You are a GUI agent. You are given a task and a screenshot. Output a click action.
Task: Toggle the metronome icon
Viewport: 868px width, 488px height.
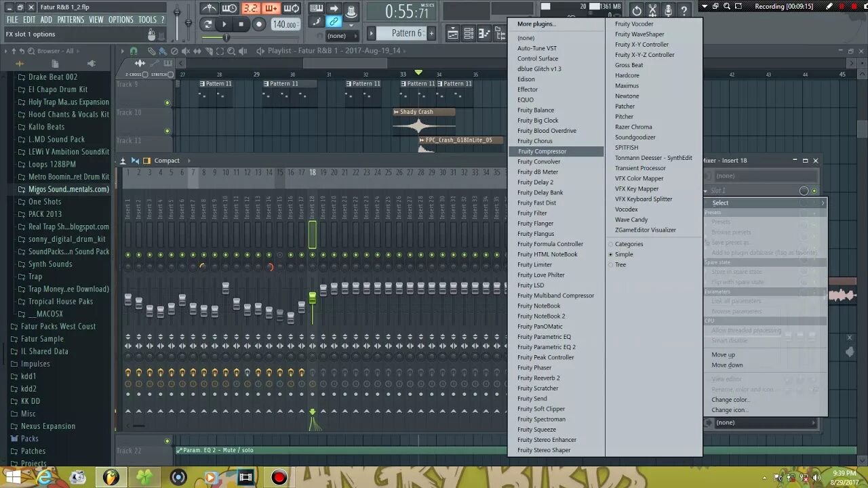(210, 8)
